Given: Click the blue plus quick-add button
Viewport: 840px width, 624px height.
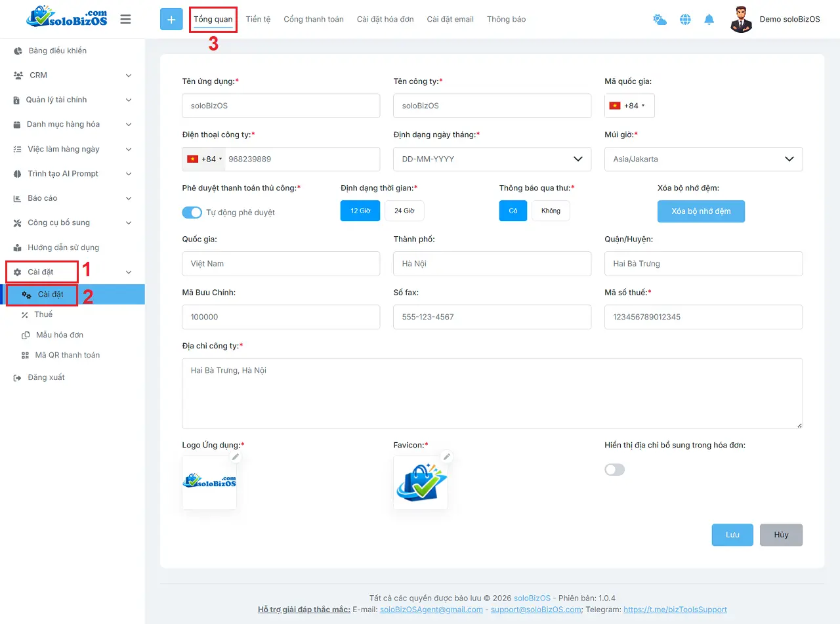Looking at the screenshot, I should point(171,19).
